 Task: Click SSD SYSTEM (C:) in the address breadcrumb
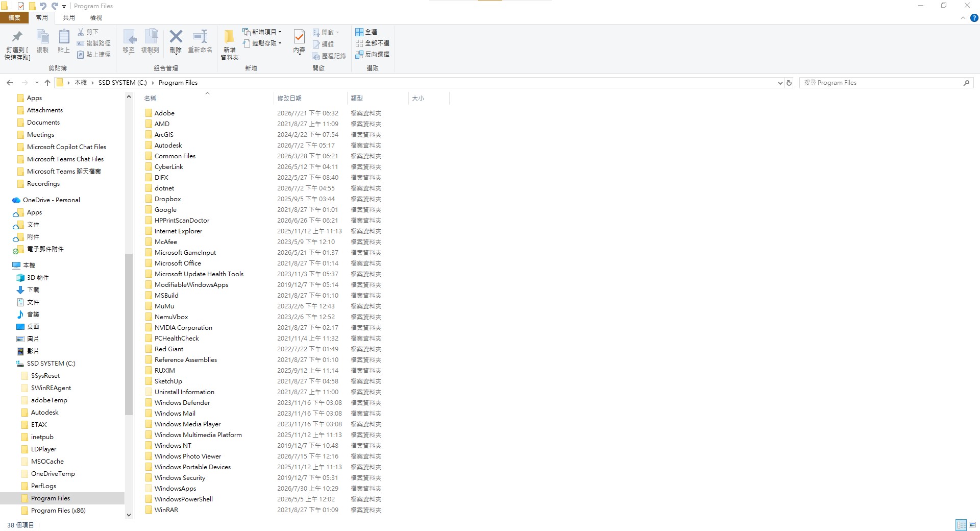pos(122,83)
